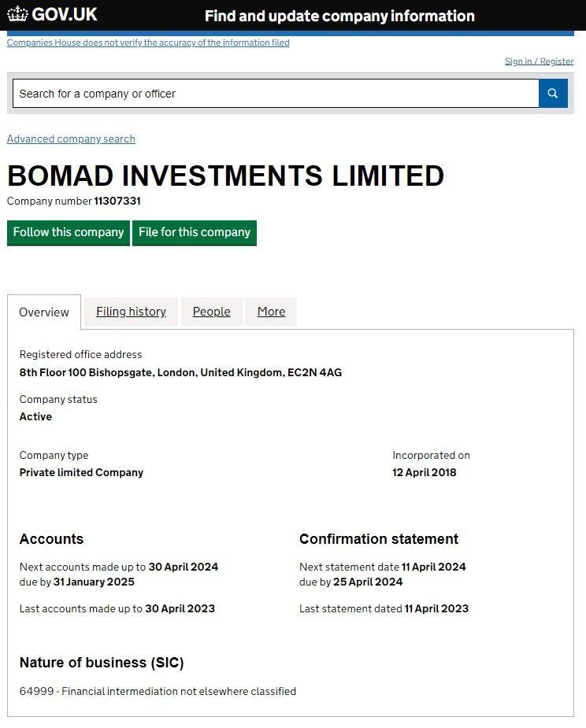Click the incorporation date 12 April 2018

pyautogui.click(x=424, y=472)
